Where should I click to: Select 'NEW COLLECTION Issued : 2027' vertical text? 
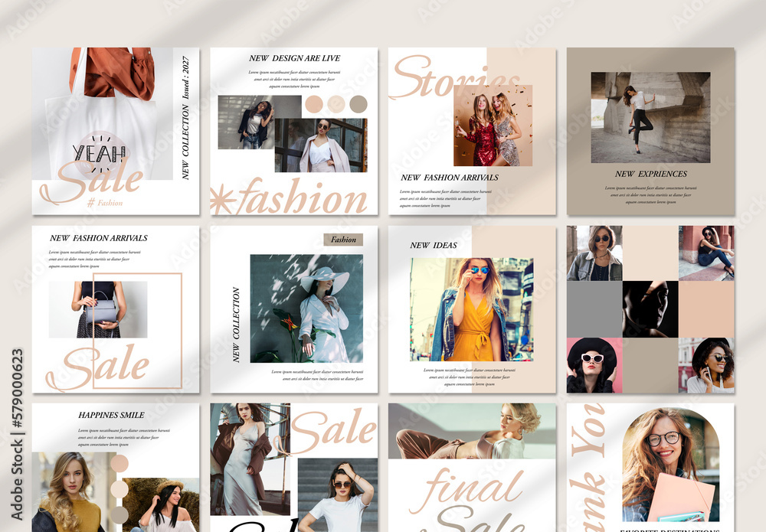tap(185, 118)
